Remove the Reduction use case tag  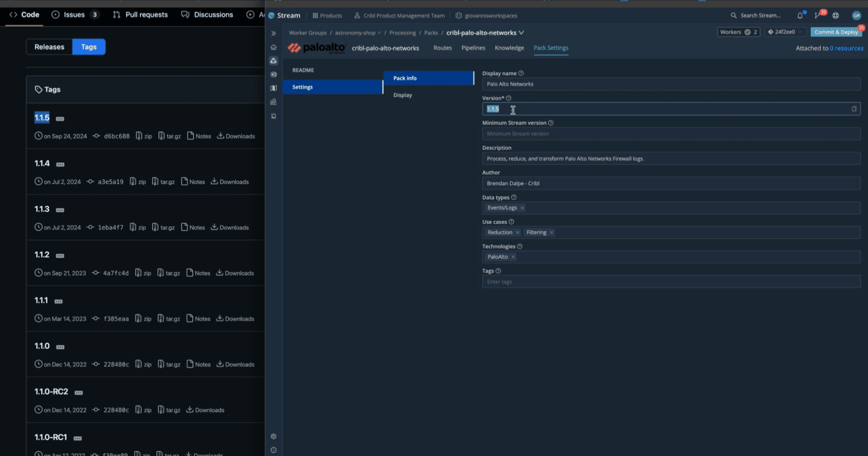pos(518,233)
